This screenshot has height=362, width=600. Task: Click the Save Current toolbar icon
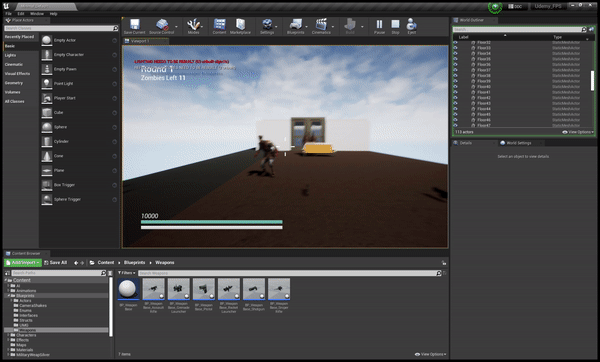[x=134, y=24]
